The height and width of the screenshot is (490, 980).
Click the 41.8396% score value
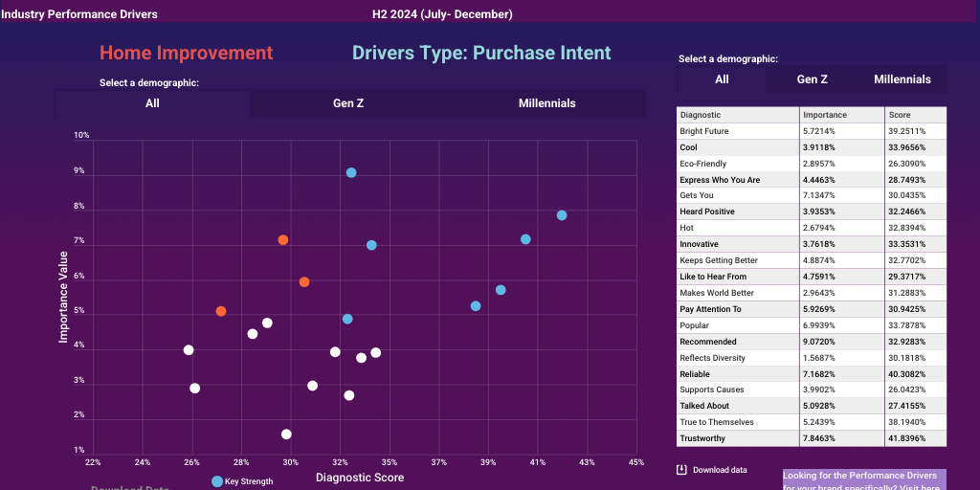907,438
